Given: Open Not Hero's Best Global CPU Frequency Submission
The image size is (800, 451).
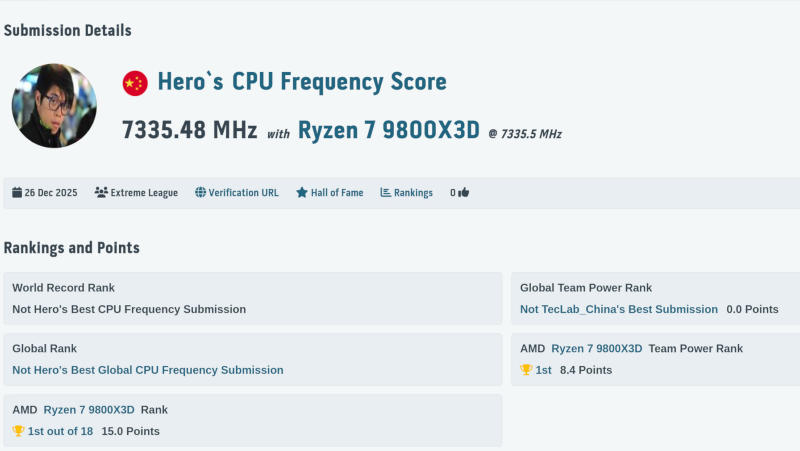Looking at the screenshot, I should (x=147, y=370).
